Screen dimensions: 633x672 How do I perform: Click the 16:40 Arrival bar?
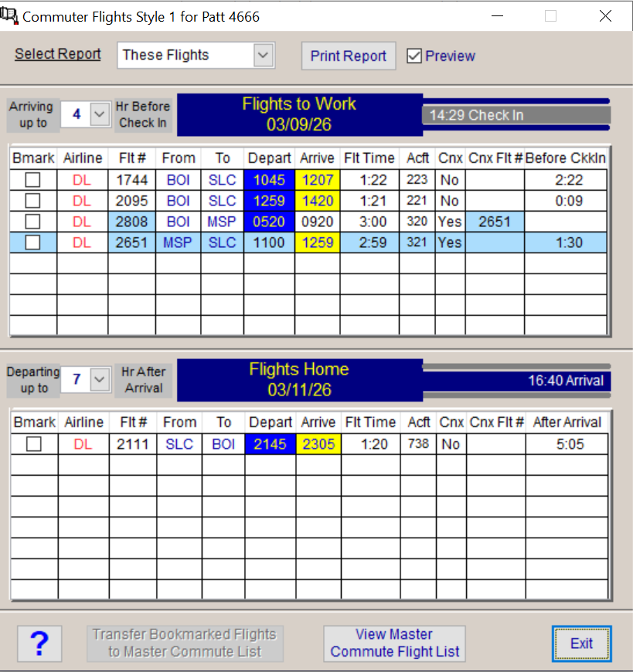(516, 380)
